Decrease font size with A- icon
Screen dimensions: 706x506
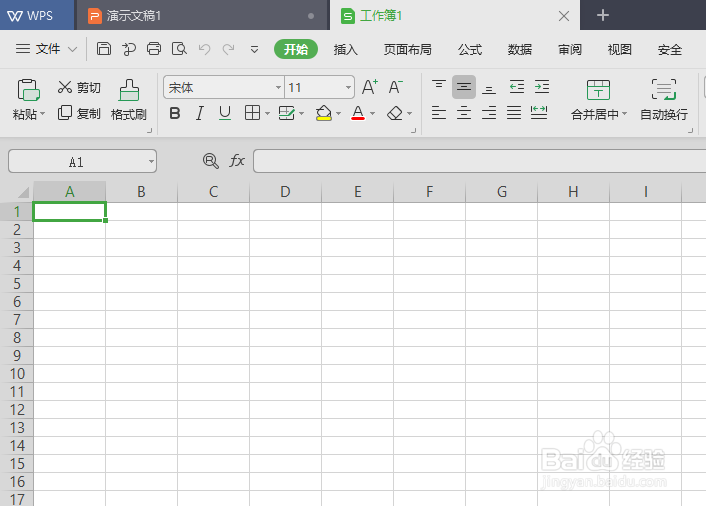[x=395, y=87]
